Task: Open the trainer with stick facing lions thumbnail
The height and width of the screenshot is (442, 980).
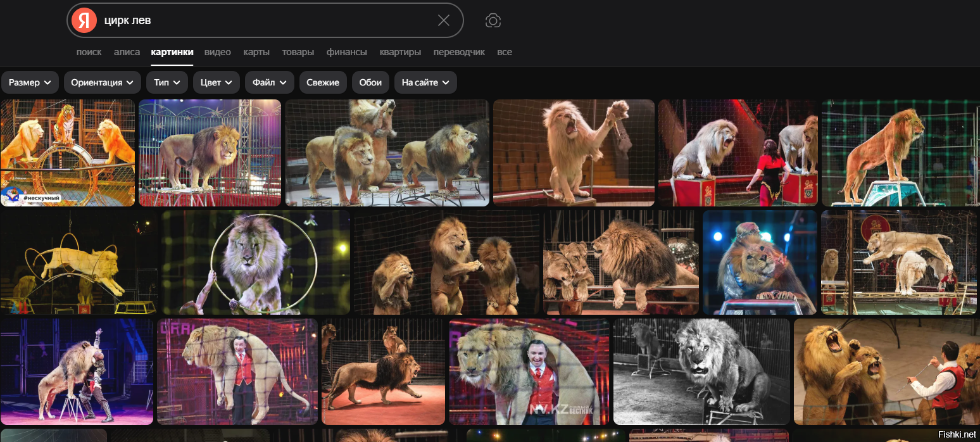Action: pyautogui.click(x=887, y=372)
